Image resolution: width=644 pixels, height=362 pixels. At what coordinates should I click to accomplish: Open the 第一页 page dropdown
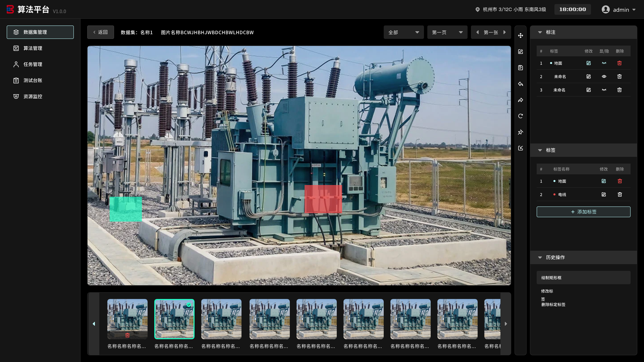447,32
